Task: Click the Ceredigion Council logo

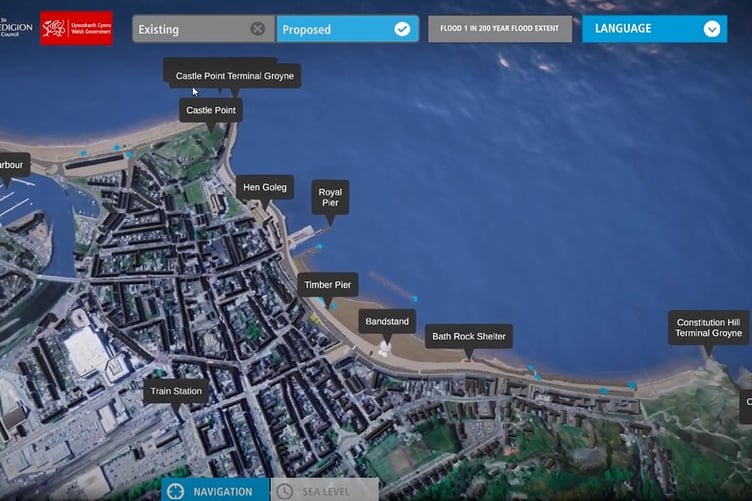Action: point(16,28)
